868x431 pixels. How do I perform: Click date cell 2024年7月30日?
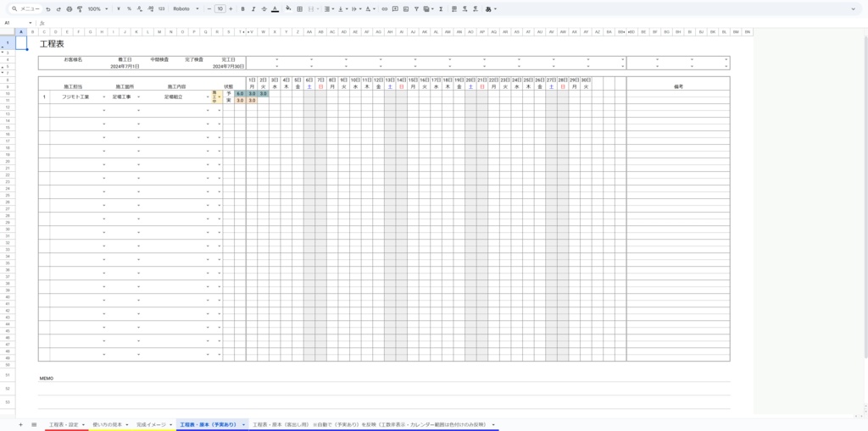(229, 66)
